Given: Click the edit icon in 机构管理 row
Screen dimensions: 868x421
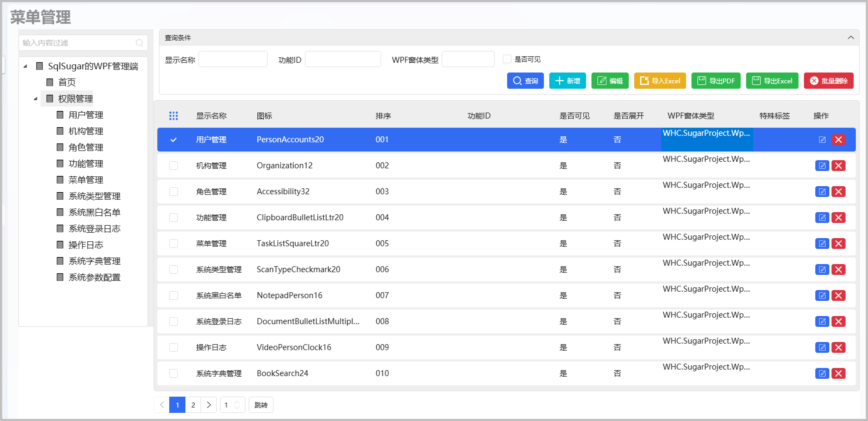Looking at the screenshot, I should click(822, 166).
